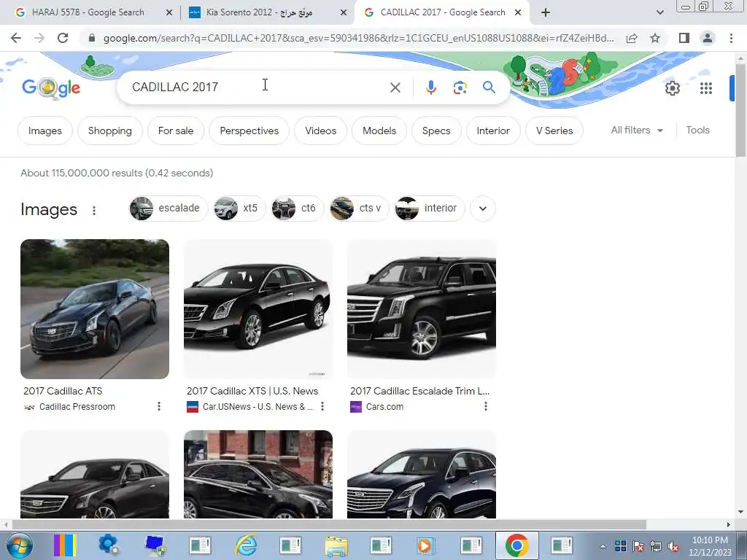The width and height of the screenshot is (747, 560).
Task: Click the Share page icon in address bar
Action: (632, 38)
